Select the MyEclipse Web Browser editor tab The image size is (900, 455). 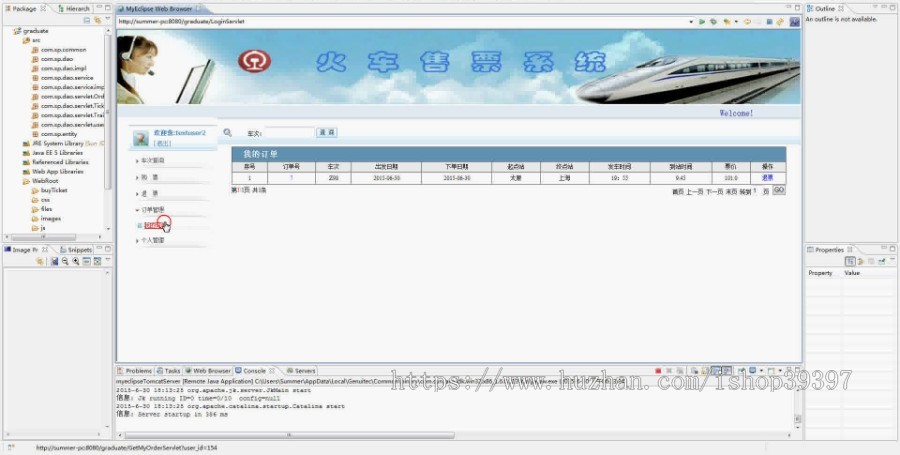(159, 9)
